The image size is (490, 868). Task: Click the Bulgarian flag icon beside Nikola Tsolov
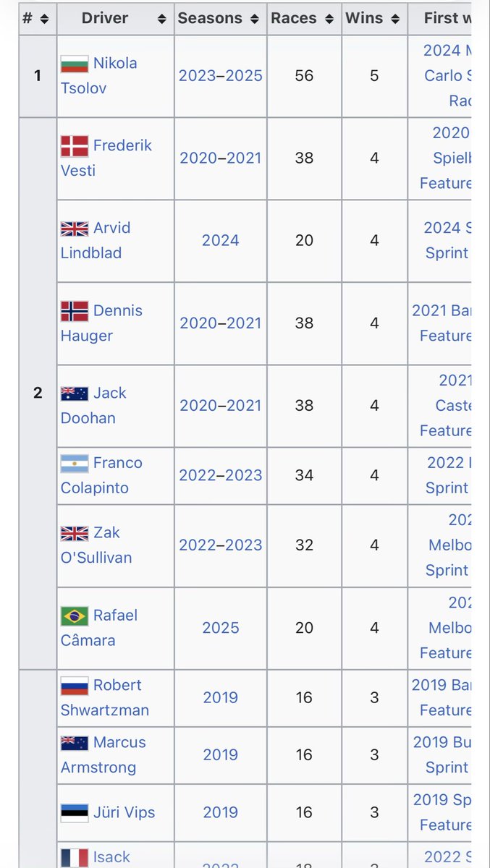[x=75, y=64]
